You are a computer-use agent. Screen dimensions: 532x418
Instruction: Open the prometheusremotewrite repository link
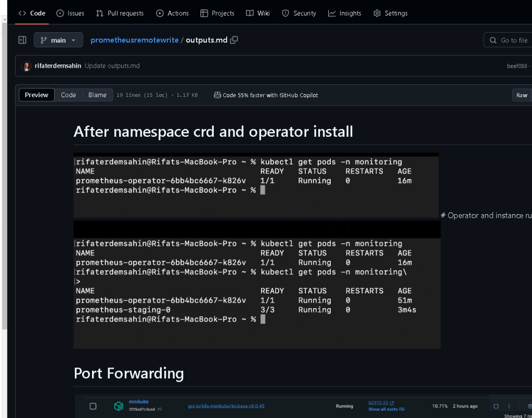134,40
